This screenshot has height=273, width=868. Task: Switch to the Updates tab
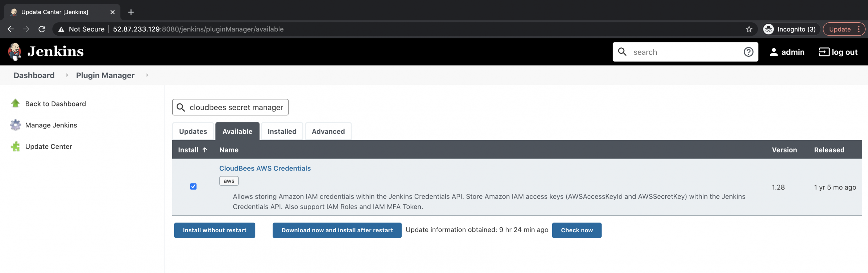[x=193, y=131]
